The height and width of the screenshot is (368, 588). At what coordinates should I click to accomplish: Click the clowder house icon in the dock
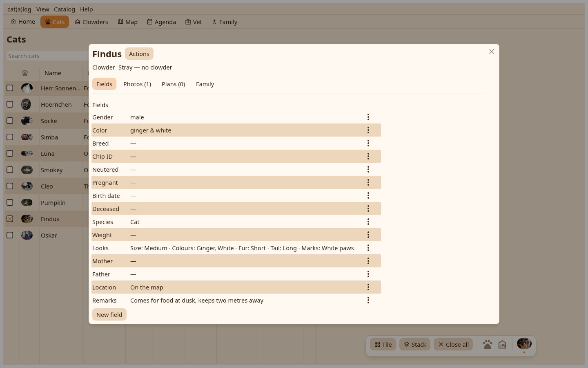(x=502, y=345)
